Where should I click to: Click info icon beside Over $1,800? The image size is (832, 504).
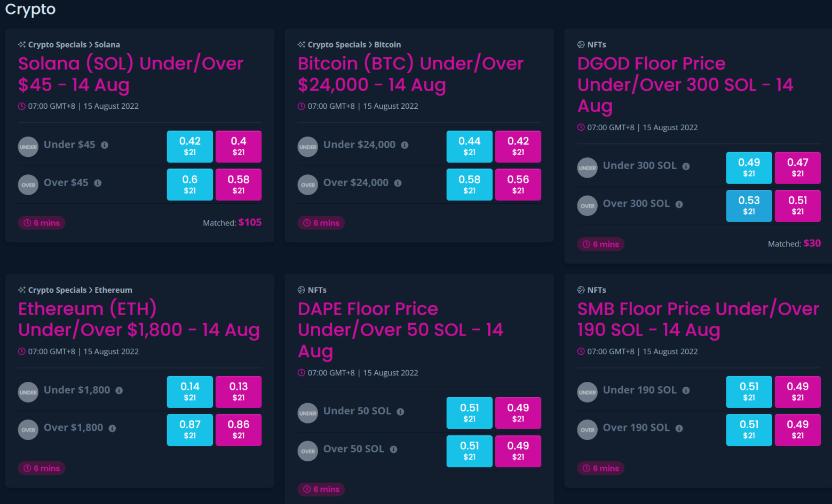(x=112, y=428)
